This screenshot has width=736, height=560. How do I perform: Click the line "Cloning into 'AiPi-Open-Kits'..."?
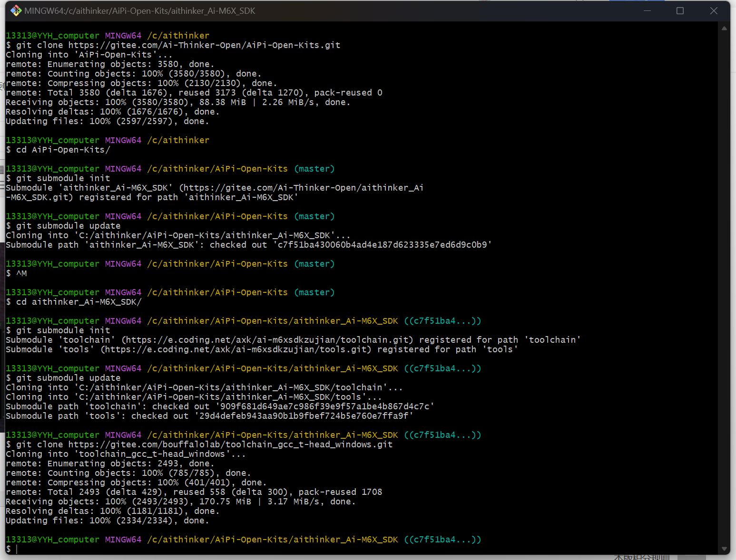click(x=89, y=55)
